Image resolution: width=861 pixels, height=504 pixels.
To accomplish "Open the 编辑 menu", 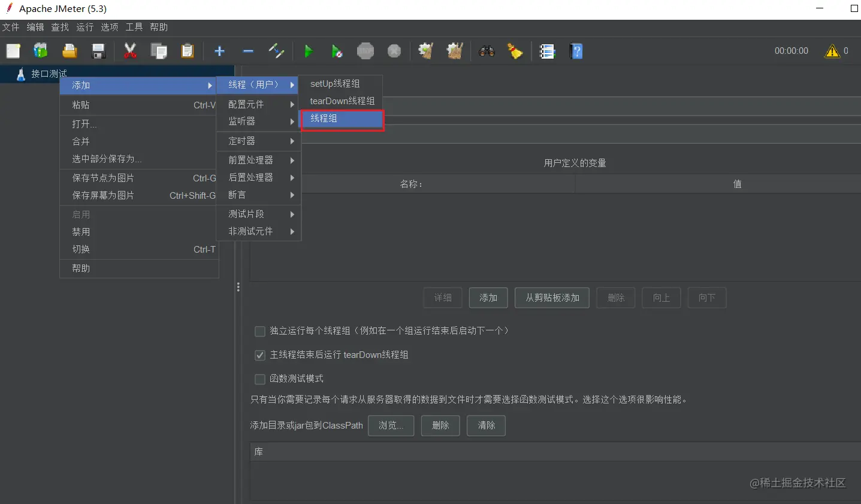I will click(35, 28).
